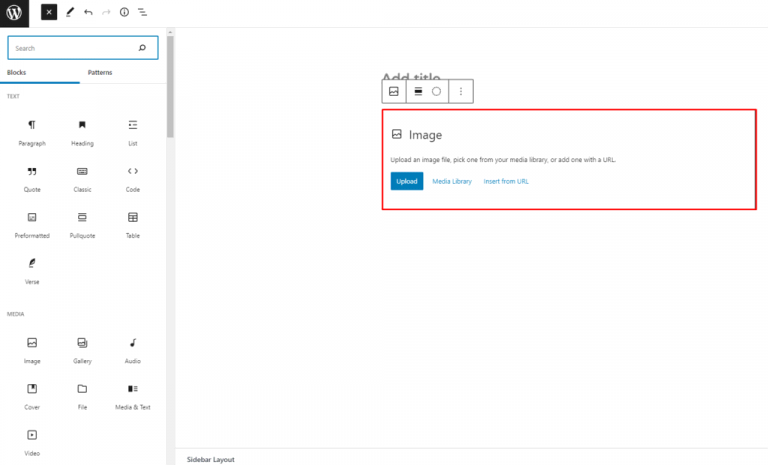The image size is (768, 465).
Task: Insert a Verse block
Action: (32, 271)
